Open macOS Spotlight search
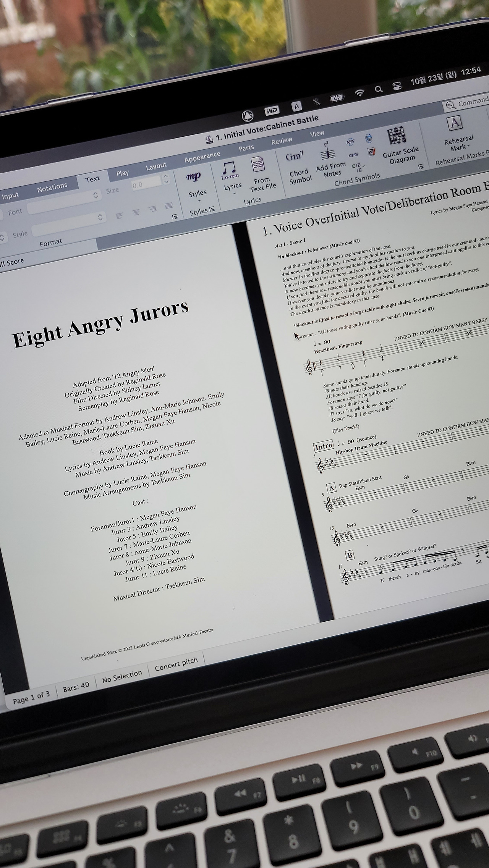Image resolution: width=489 pixels, height=868 pixels. pos(378,89)
